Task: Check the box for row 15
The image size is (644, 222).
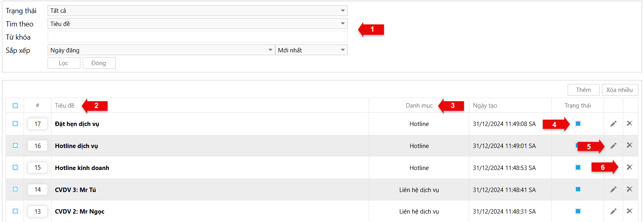Action: pyautogui.click(x=15, y=167)
